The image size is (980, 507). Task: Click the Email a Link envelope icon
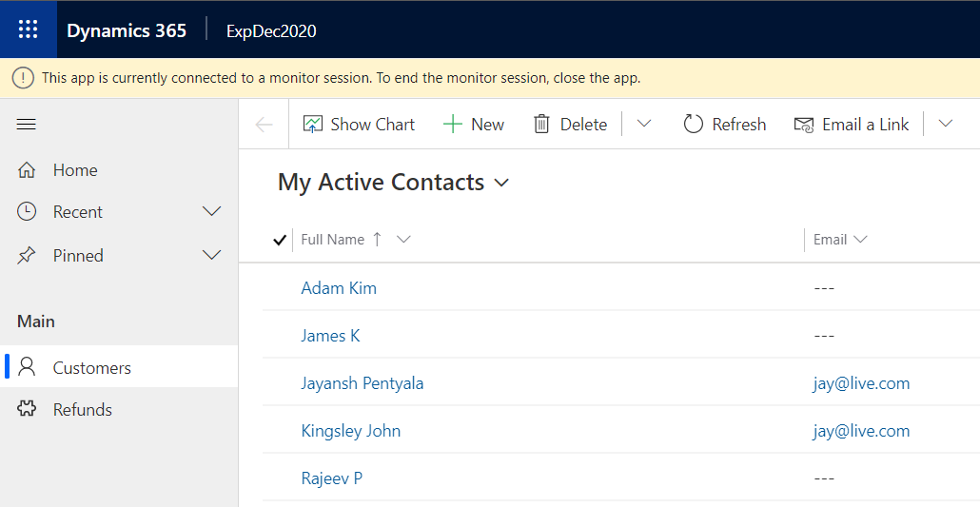[804, 125]
